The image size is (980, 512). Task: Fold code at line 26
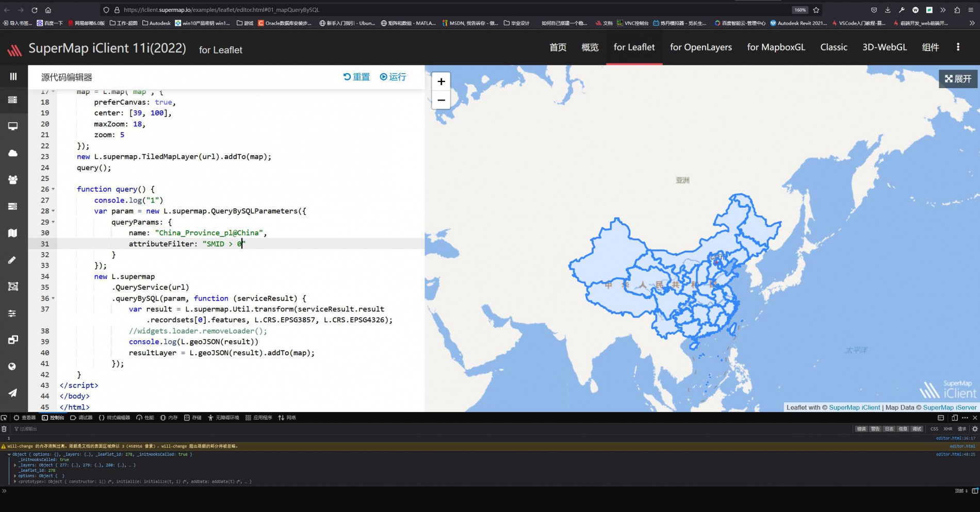click(53, 189)
